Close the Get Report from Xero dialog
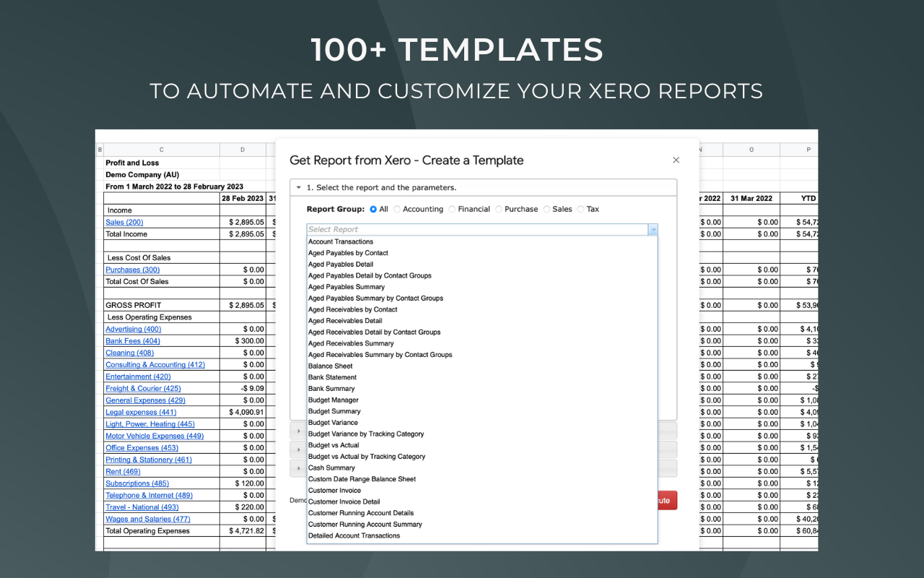Screen dimensions: 924x578 (676, 160)
